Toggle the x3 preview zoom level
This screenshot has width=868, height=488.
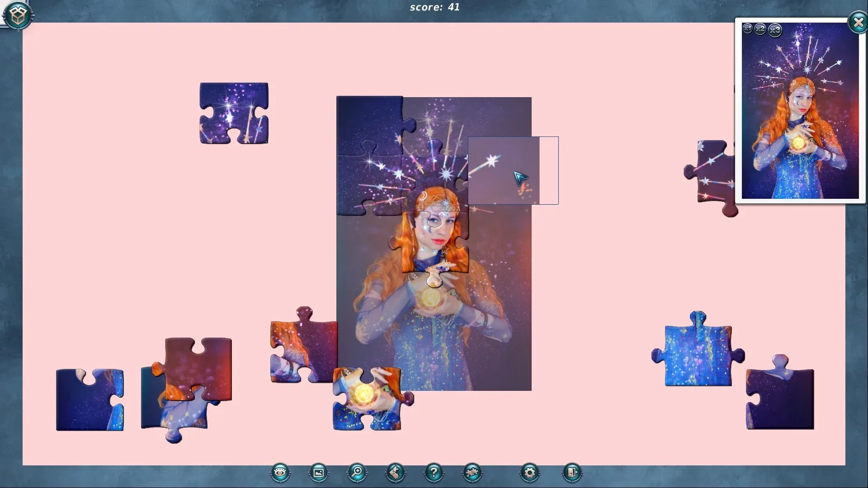pos(774,30)
